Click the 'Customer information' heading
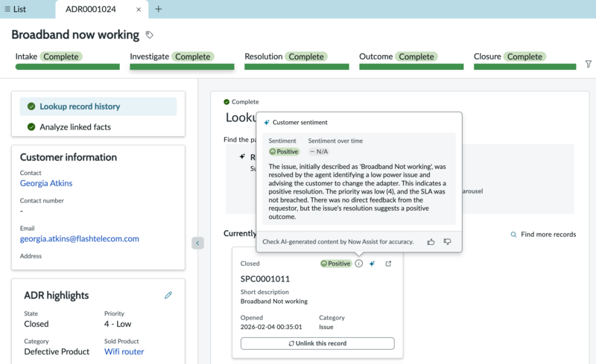Viewport: 596px width, 364px height. point(69,157)
